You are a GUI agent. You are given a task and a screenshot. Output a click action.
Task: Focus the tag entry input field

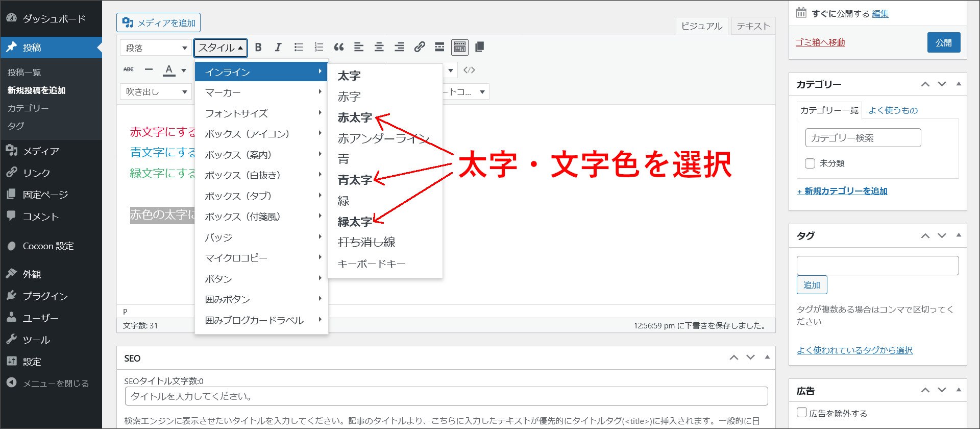click(x=878, y=266)
